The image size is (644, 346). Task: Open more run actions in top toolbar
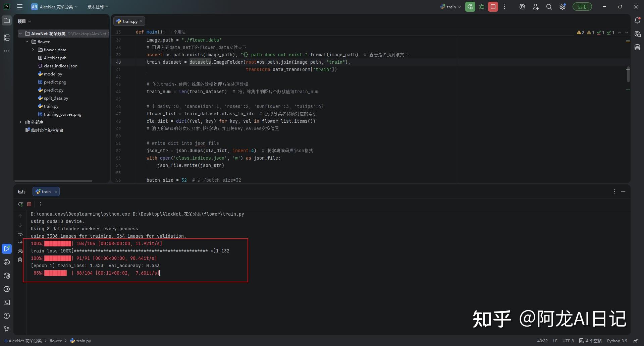(504, 7)
